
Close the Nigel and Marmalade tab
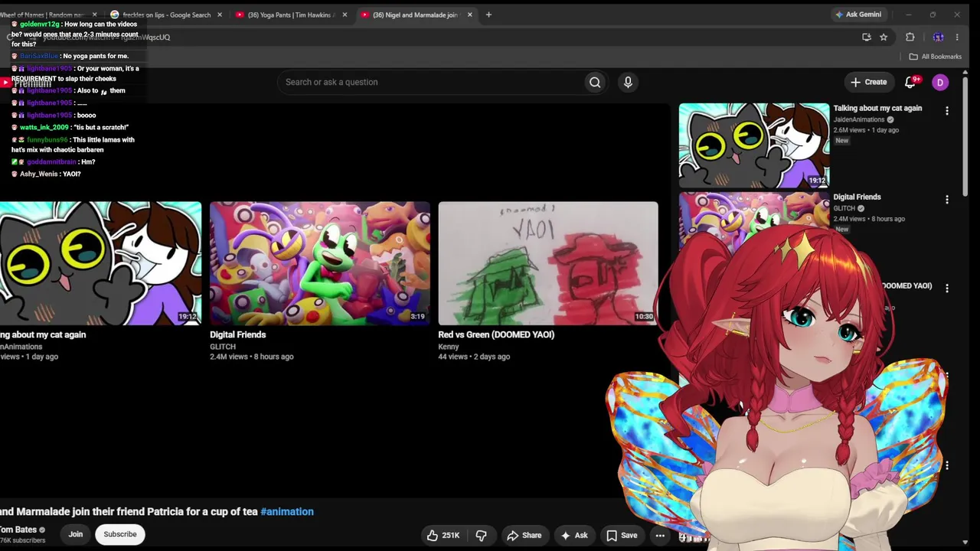click(x=469, y=15)
